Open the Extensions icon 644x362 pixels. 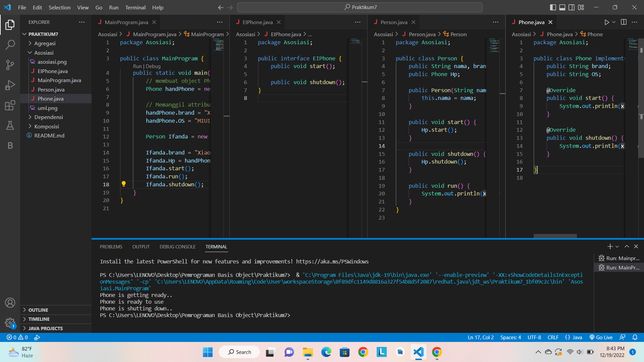(10, 105)
